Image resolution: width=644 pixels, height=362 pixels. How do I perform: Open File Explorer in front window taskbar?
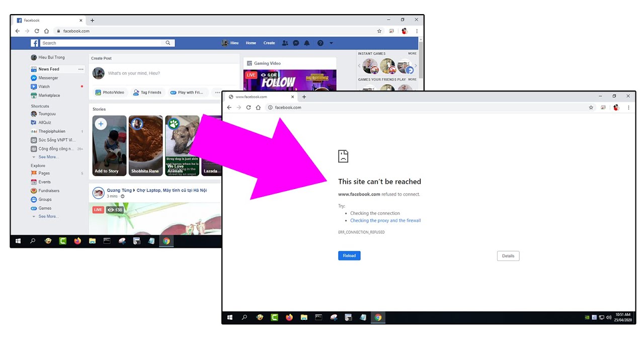(304, 318)
